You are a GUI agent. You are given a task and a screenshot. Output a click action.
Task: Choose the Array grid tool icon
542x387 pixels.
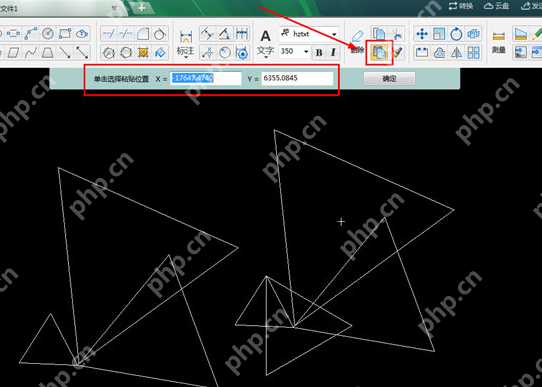tap(474, 53)
